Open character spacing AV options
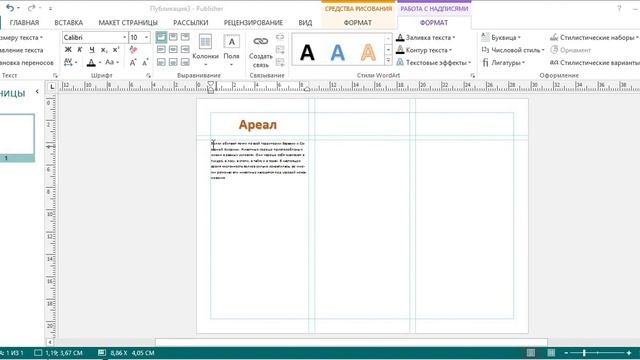 coord(70,62)
